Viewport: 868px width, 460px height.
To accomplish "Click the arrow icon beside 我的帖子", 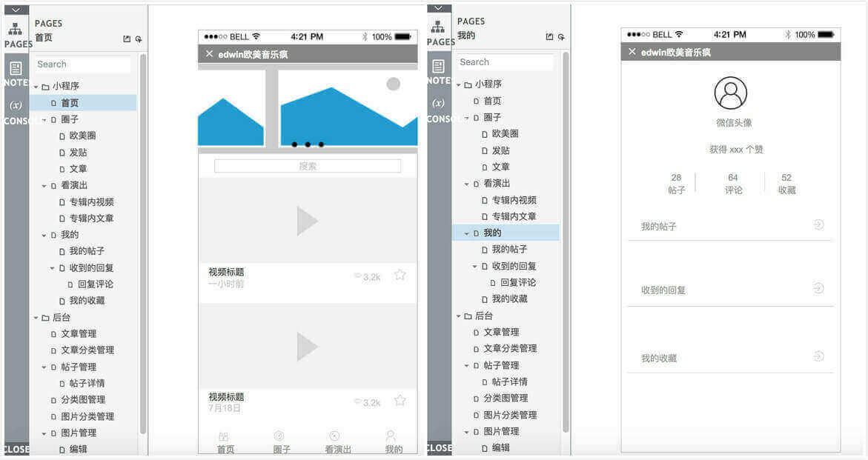I will pos(818,224).
